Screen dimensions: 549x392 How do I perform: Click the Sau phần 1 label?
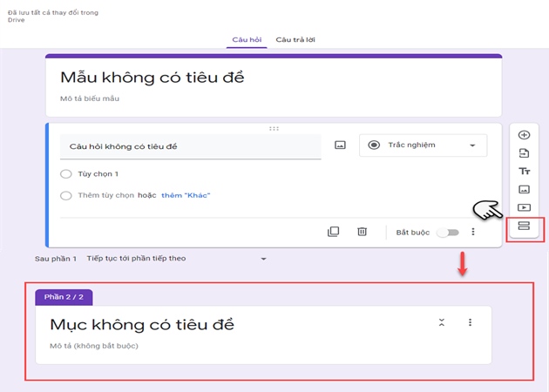tap(55, 259)
